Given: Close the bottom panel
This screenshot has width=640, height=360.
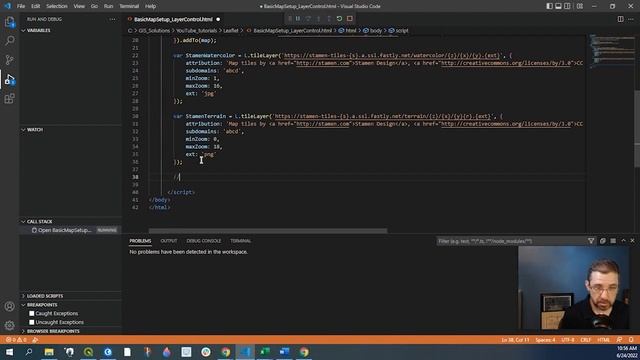Looking at the screenshot, I should tap(632, 241).
